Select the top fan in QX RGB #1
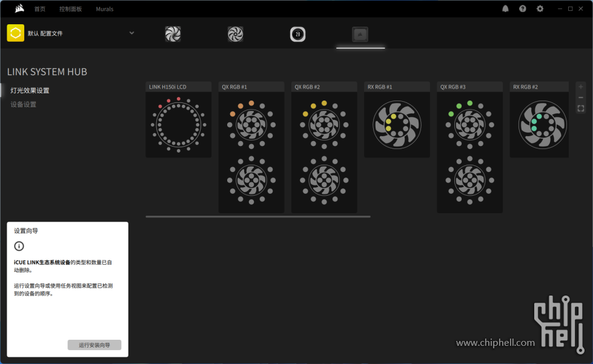Screen dimensions: 593x364 click(251, 124)
